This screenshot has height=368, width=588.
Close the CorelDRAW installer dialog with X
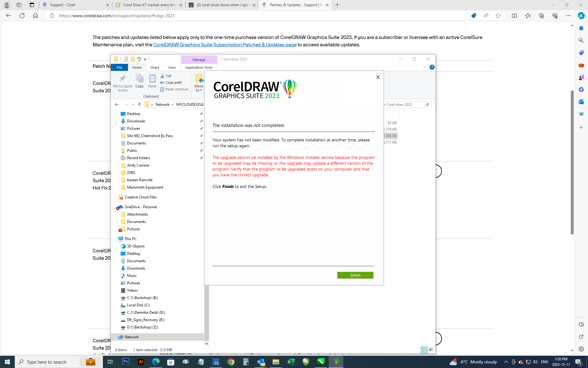click(x=378, y=77)
